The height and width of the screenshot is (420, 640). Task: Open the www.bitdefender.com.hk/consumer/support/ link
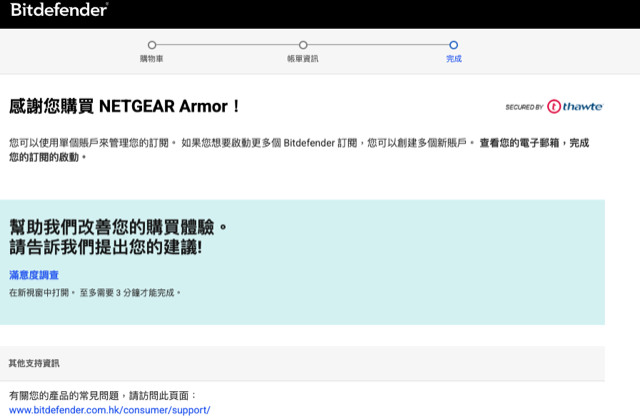[109, 410]
